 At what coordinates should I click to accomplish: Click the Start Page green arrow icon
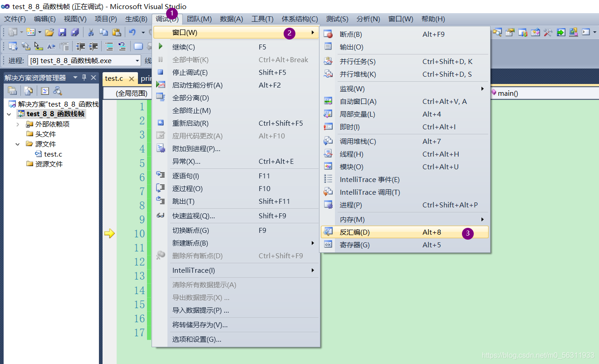561,32
